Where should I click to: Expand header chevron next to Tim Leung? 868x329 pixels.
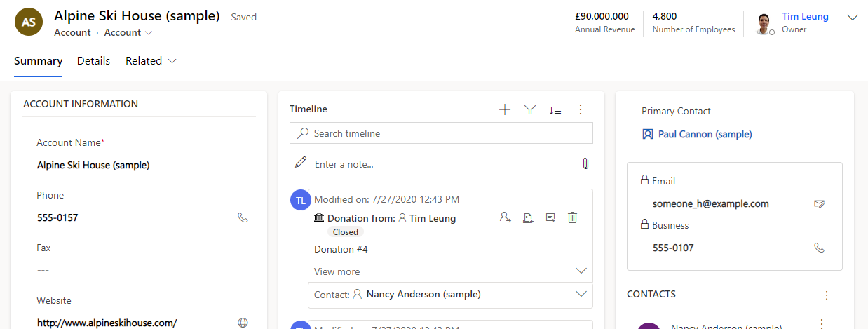coord(853,18)
